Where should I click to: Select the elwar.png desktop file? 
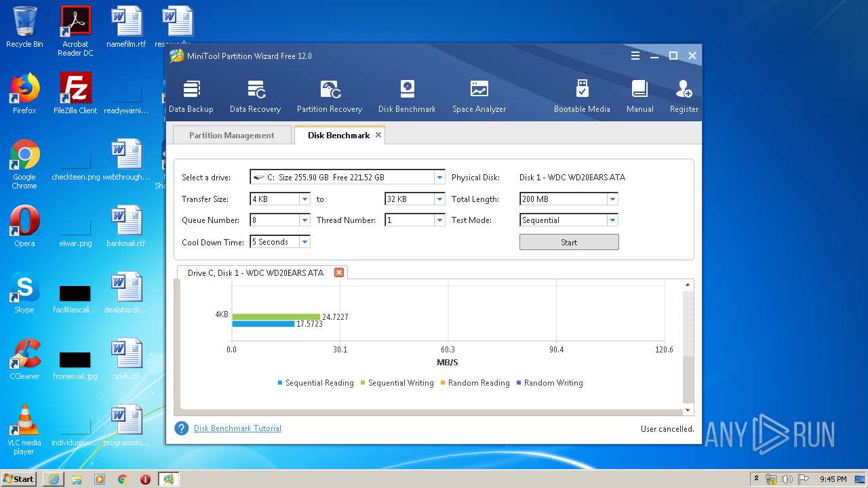75,230
